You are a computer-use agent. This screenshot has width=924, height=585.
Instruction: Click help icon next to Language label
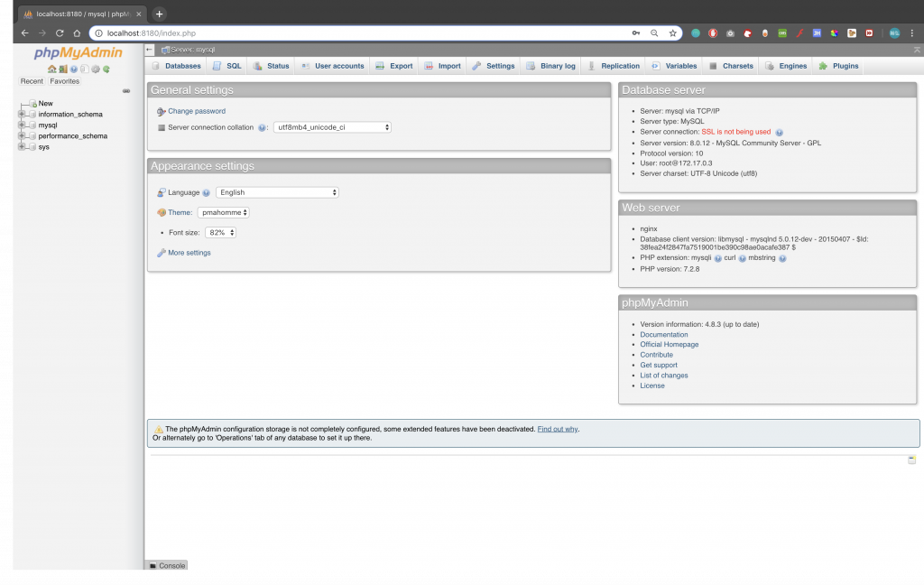pos(206,193)
